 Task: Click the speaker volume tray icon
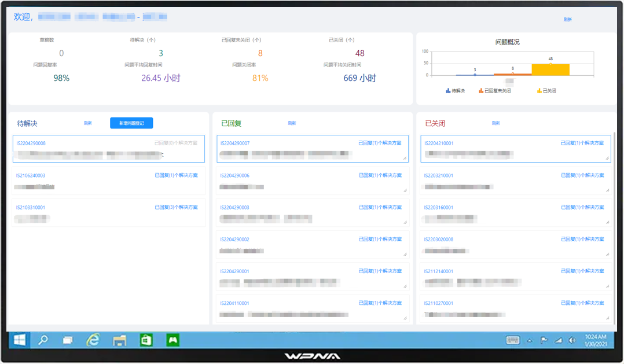572,340
